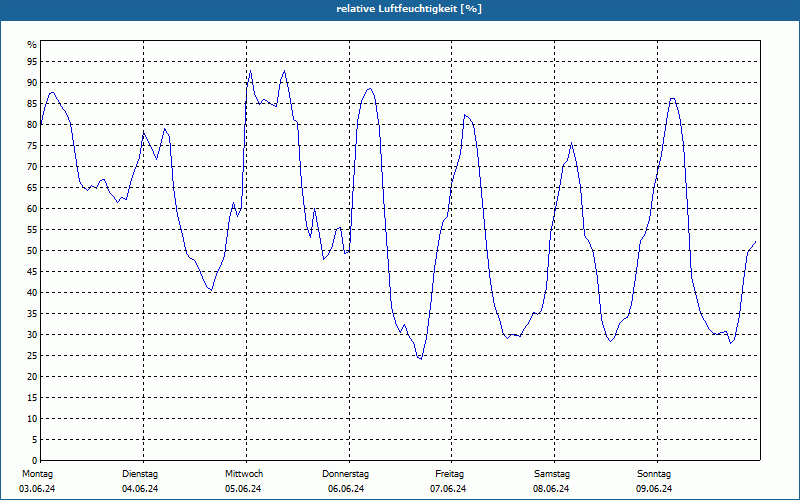Select the y-axis value '75'
The width and height of the screenshot is (800, 500).
point(32,145)
